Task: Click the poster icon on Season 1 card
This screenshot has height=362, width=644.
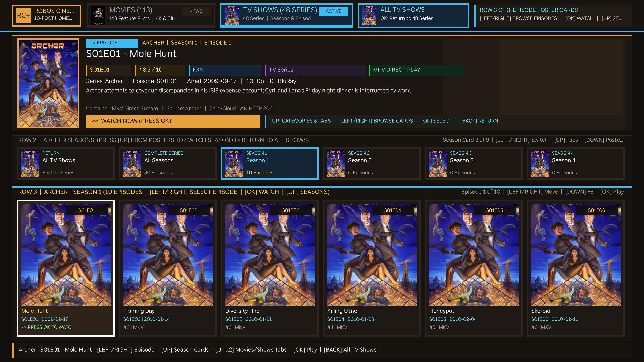Action: [x=234, y=164]
